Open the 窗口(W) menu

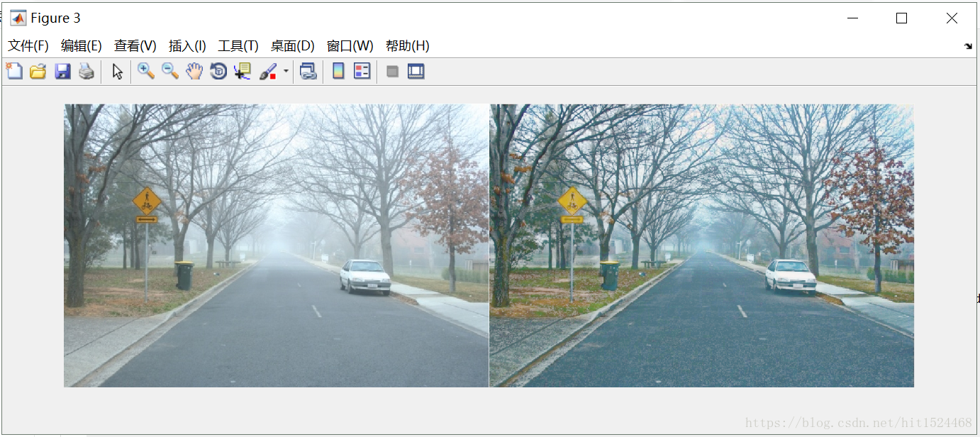click(350, 46)
